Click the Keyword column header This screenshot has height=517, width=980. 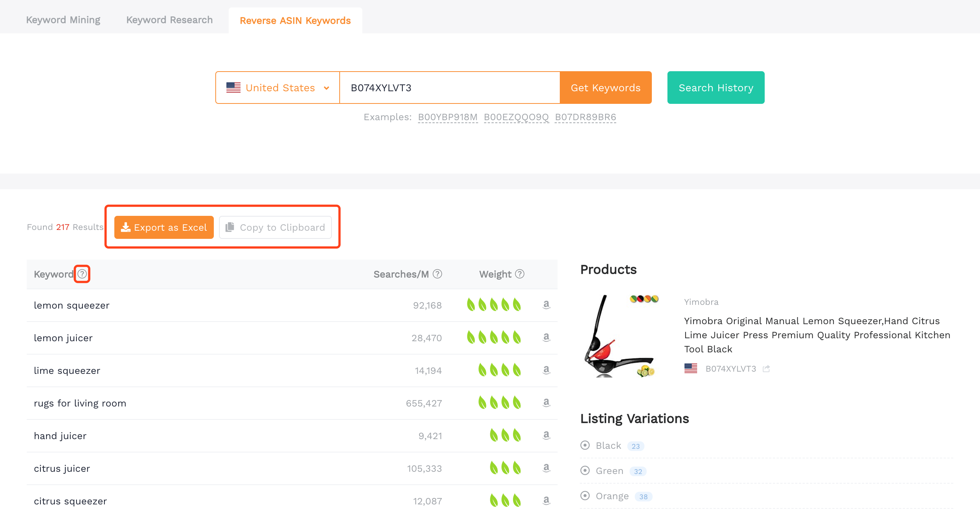point(54,274)
